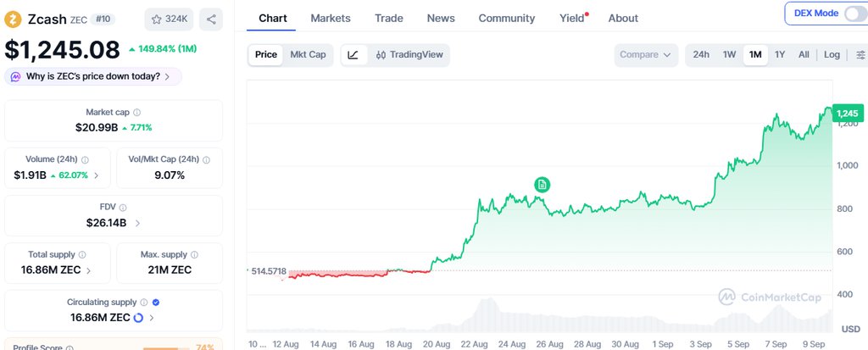The width and height of the screenshot is (868, 350).
Task: Click the Market cap info icon
Action: pos(136,113)
